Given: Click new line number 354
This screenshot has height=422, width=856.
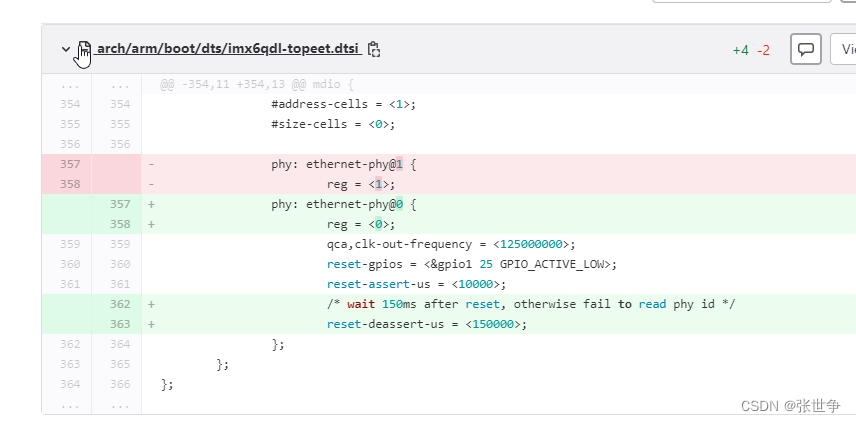Looking at the screenshot, I should point(120,104).
